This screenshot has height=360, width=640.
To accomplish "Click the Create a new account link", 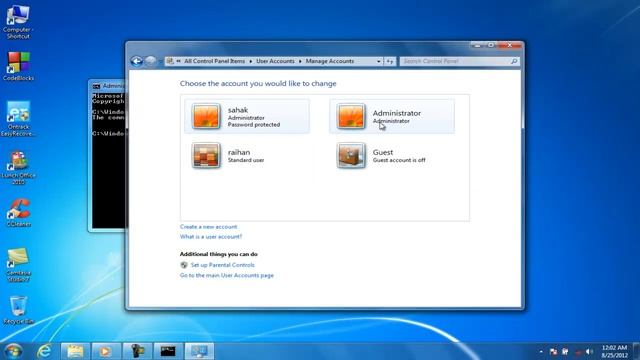I will [208, 227].
